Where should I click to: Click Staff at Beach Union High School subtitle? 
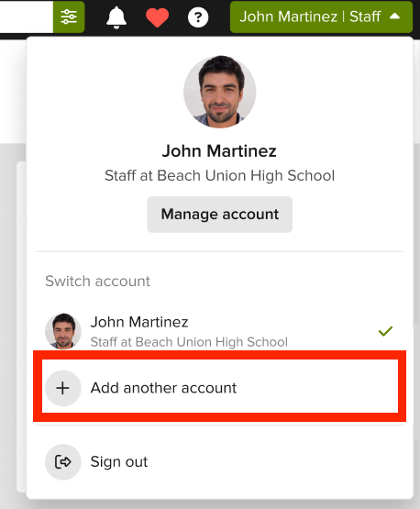tap(219, 175)
